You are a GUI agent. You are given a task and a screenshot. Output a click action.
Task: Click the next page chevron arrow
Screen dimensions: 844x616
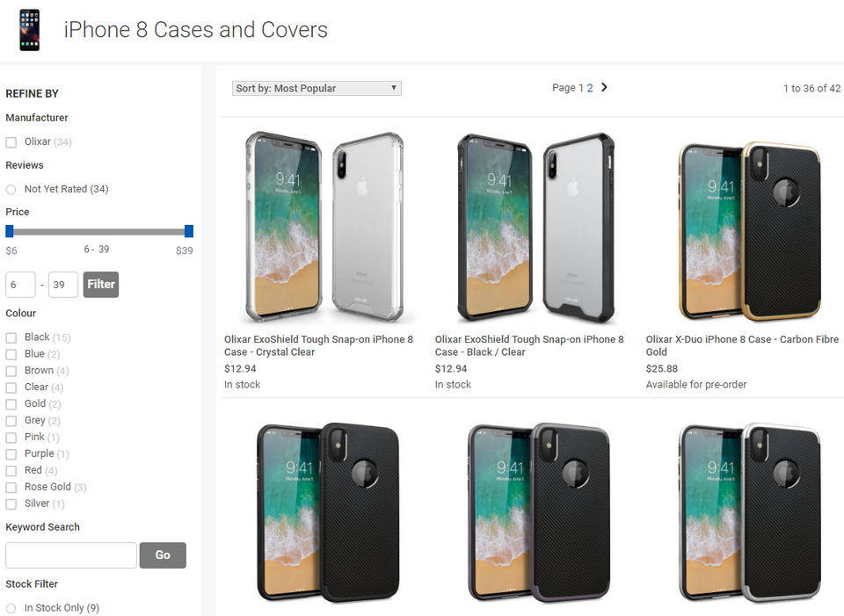coord(605,87)
